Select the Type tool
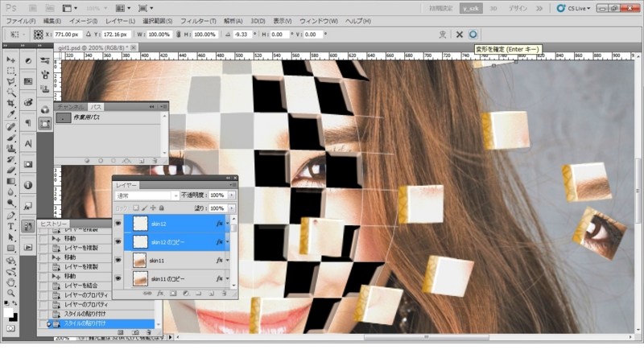This screenshot has height=362, width=644. tap(10, 226)
